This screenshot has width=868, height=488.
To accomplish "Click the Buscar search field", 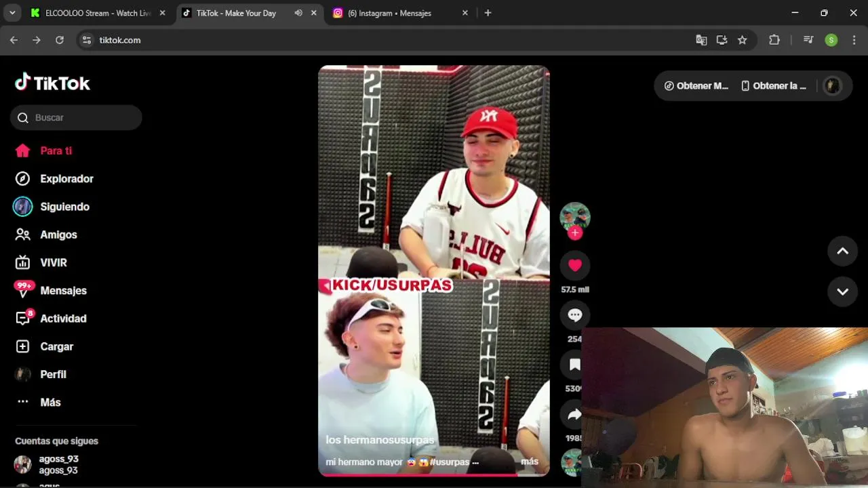I will (x=76, y=117).
